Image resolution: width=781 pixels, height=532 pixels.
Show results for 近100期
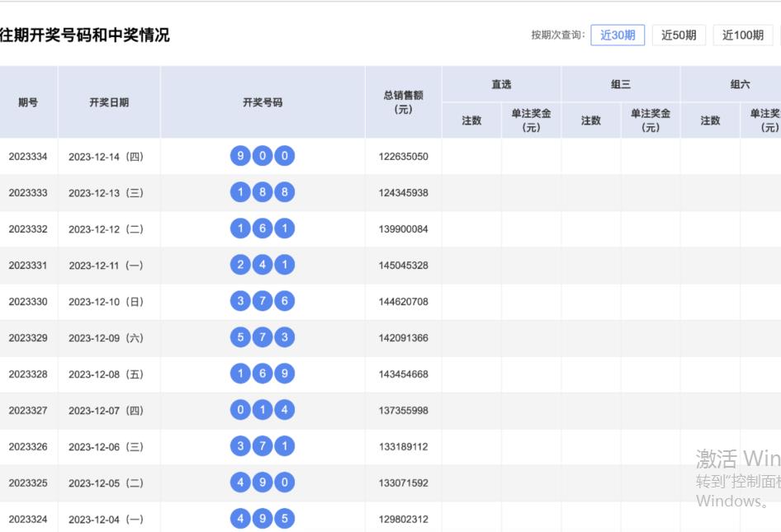click(x=743, y=35)
